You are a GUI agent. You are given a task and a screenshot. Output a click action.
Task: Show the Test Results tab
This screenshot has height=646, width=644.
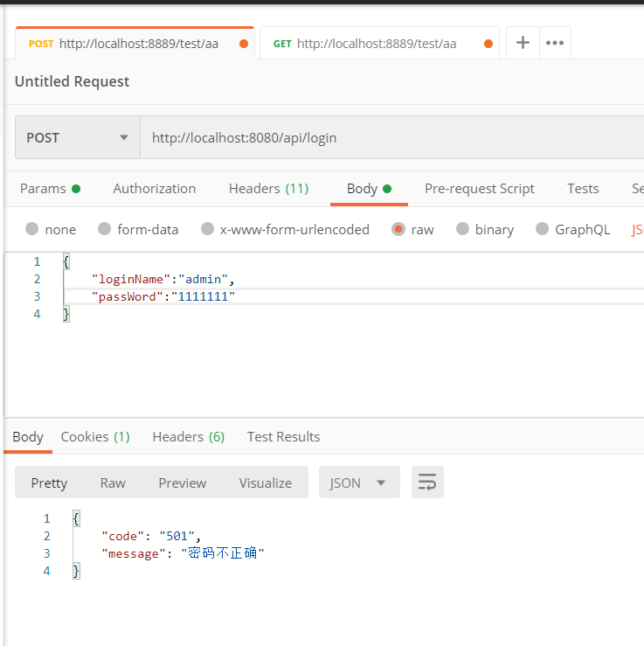pyautogui.click(x=283, y=437)
